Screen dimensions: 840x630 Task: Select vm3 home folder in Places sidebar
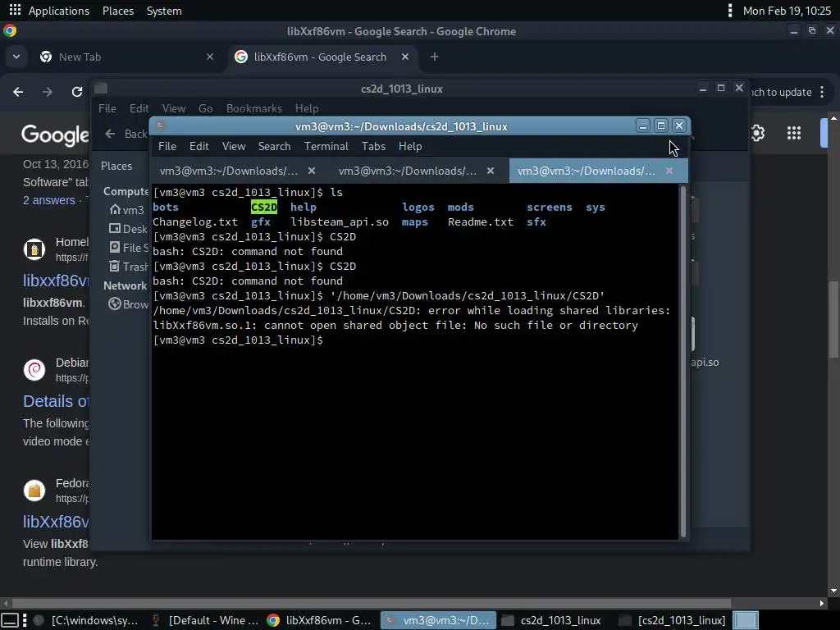[126, 210]
